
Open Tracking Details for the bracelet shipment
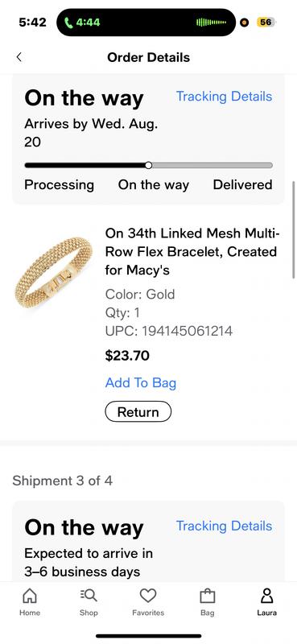[224, 97]
